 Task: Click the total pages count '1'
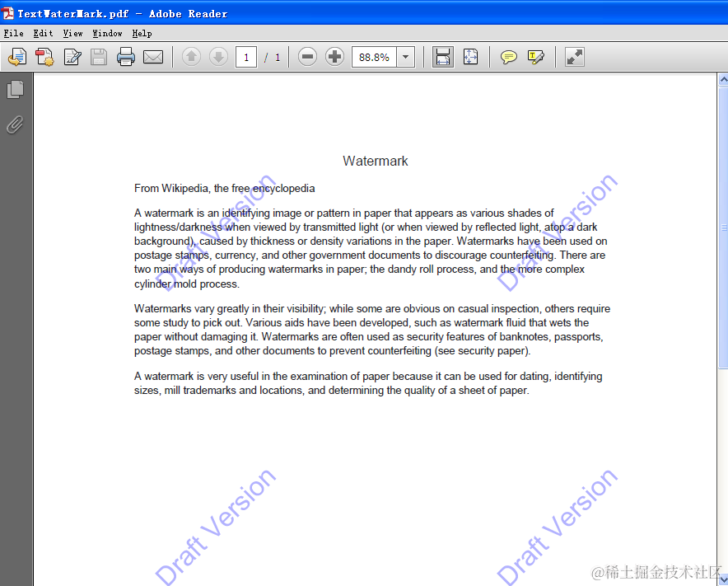[x=278, y=57]
